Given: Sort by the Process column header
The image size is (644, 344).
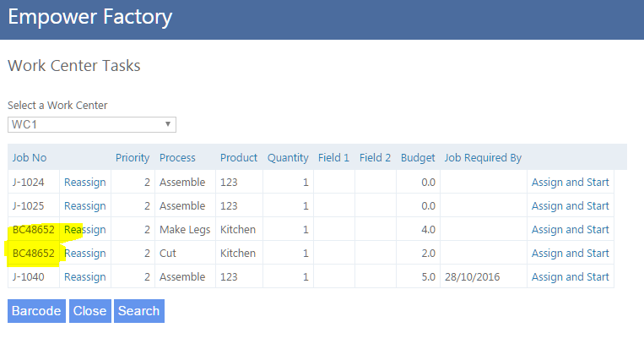Looking at the screenshot, I should (177, 157).
